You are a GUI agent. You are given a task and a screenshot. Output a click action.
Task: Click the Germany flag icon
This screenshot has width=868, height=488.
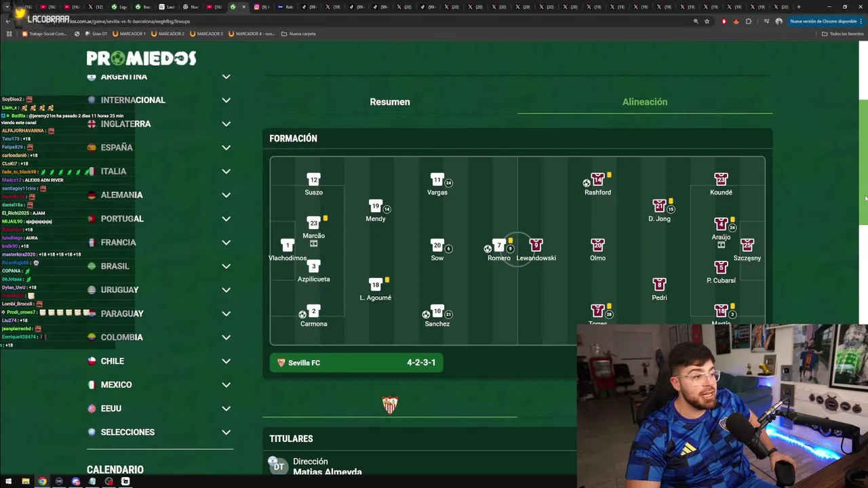(x=92, y=195)
